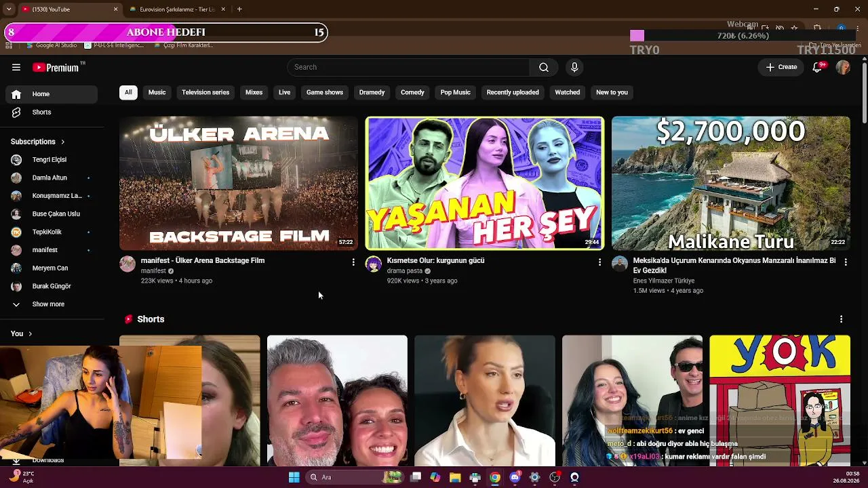Open a new browser tab
Image resolution: width=868 pixels, height=488 pixels.
coord(239,9)
